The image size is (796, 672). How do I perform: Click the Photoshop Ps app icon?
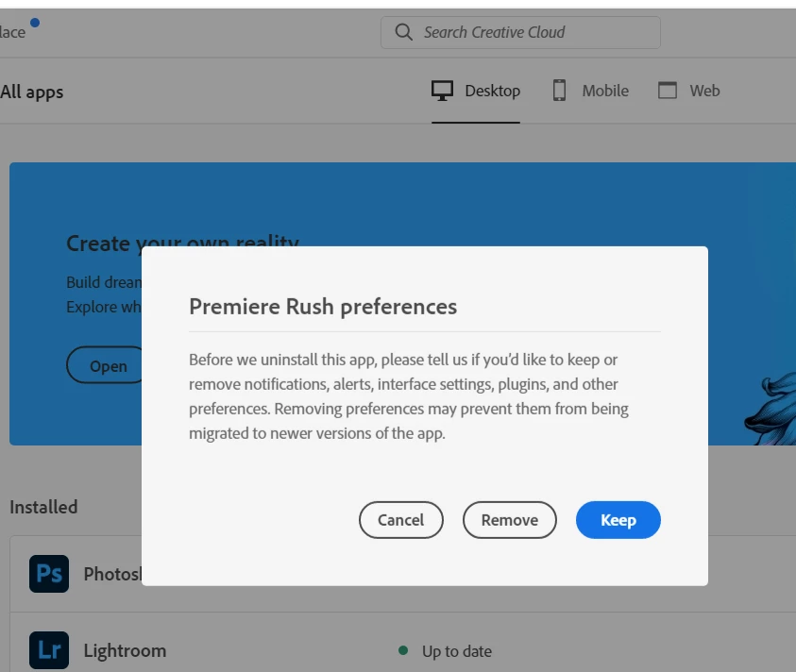(49, 574)
